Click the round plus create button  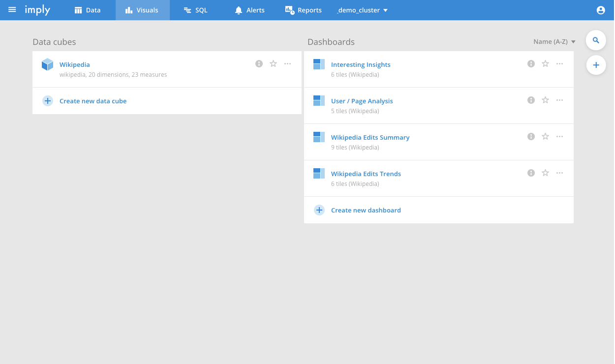[596, 65]
